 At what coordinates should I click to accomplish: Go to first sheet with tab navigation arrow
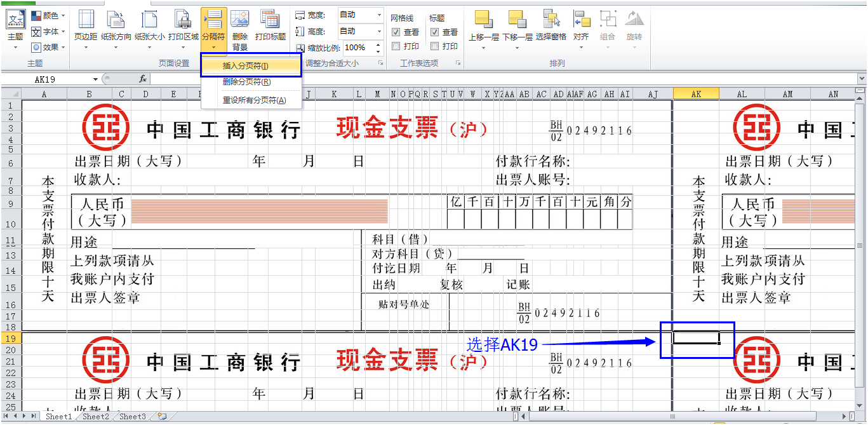point(6,417)
